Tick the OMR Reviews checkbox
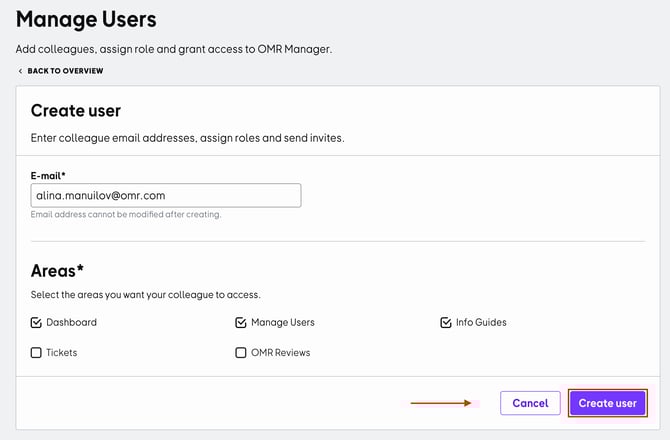Screen dimensions: 670x440 coord(240,353)
